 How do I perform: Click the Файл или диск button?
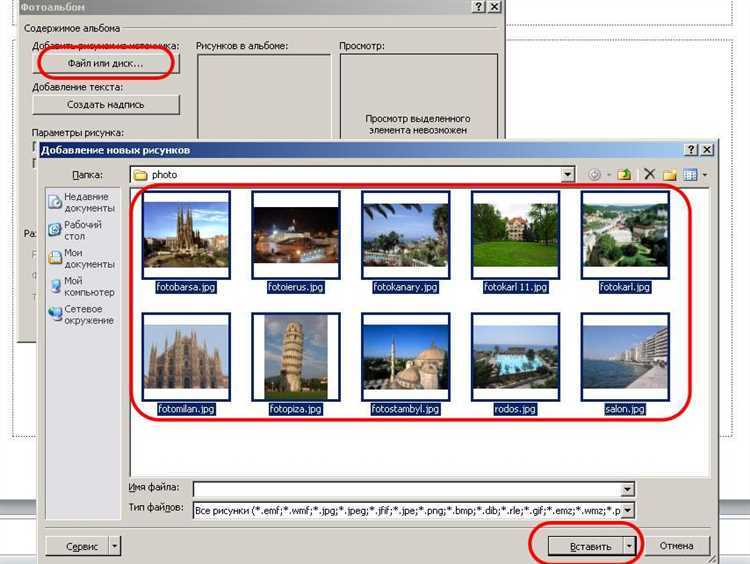[105, 63]
